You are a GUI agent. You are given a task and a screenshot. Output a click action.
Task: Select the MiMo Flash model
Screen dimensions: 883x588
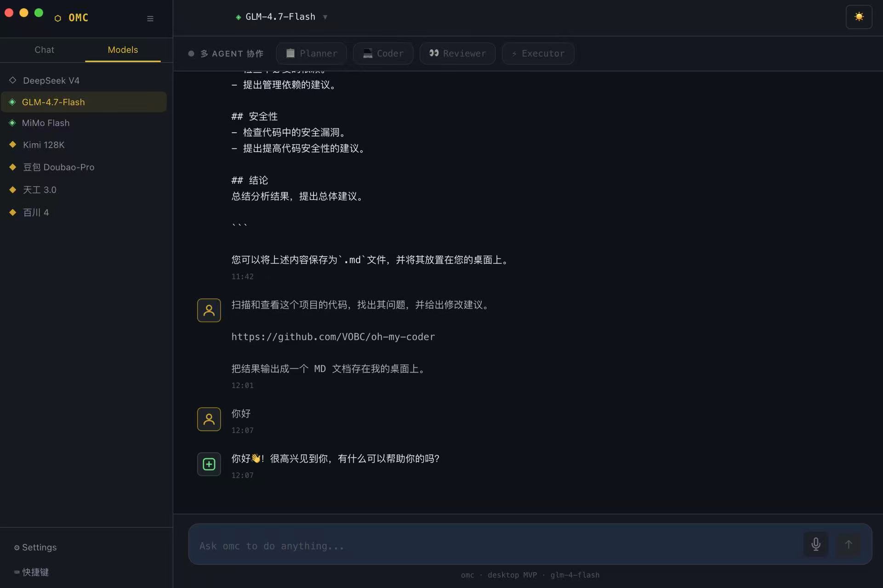pyautogui.click(x=84, y=123)
